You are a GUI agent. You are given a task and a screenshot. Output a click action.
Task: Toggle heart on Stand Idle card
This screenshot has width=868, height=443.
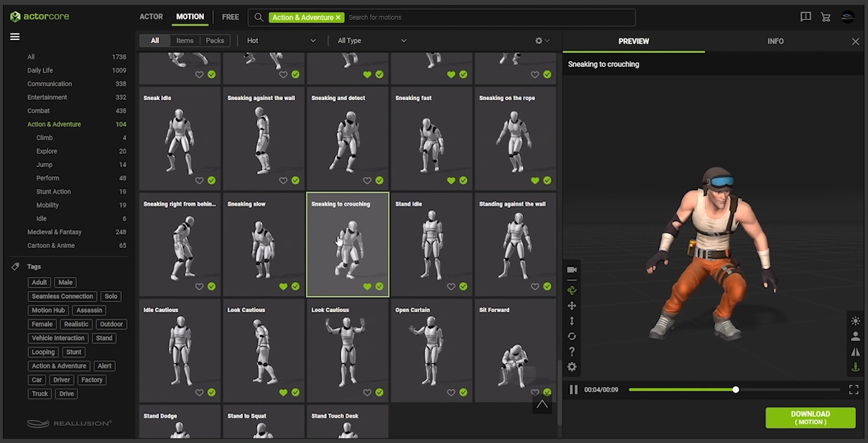[x=451, y=287]
